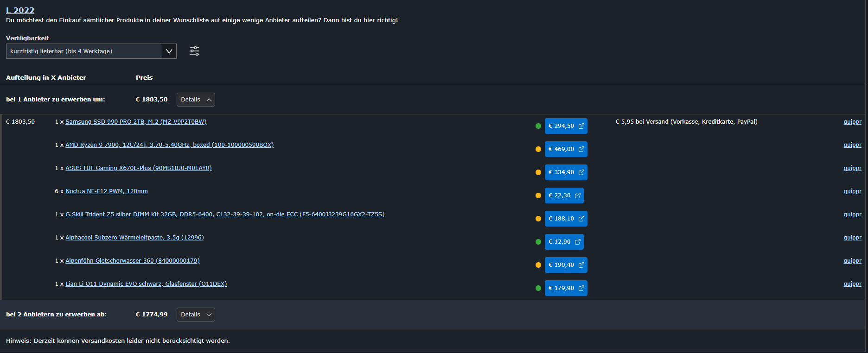The image size is (868, 353).
Task: Select the € 1774,99 total price
Action: (152, 315)
